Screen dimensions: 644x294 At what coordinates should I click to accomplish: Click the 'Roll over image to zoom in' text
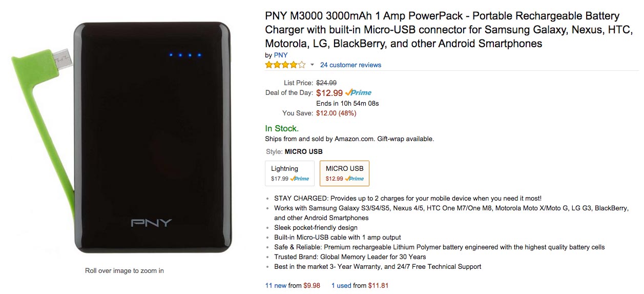click(124, 270)
